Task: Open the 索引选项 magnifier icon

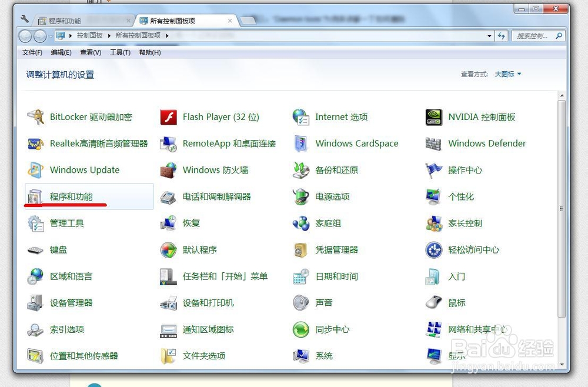Action: [36, 329]
